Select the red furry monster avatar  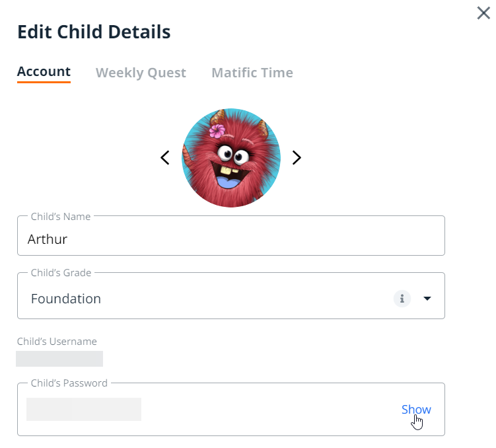pyautogui.click(x=231, y=158)
